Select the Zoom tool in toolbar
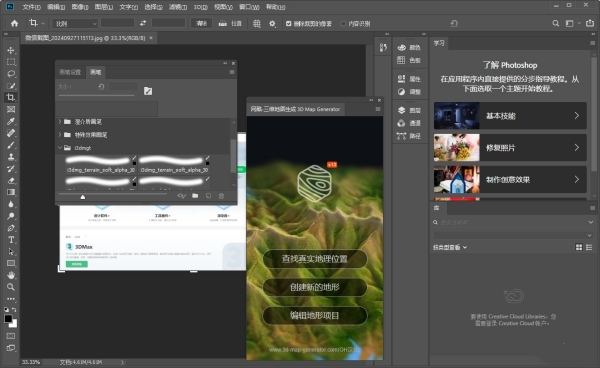The image size is (600, 368). pyautogui.click(x=11, y=287)
